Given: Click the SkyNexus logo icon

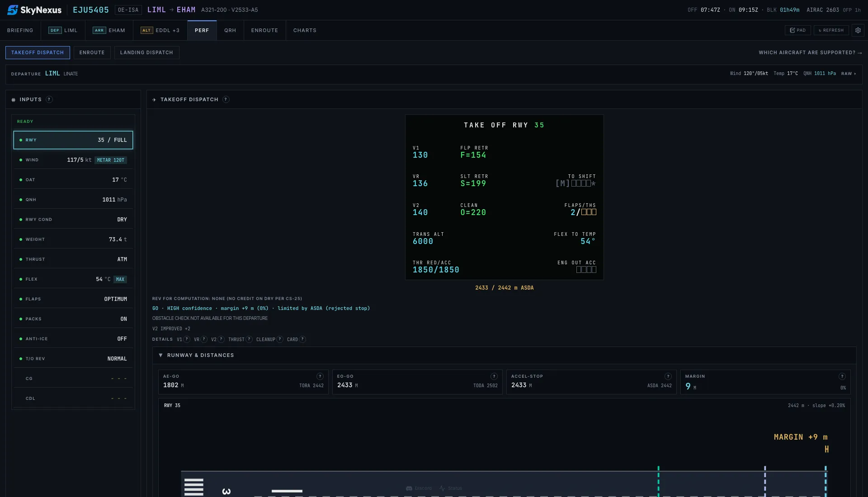Looking at the screenshot, I should [x=13, y=10].
